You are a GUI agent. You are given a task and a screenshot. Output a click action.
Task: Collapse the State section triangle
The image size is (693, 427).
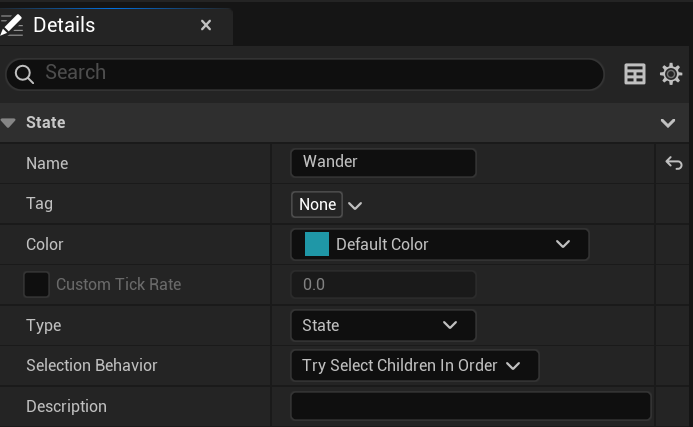pos(9,123)
